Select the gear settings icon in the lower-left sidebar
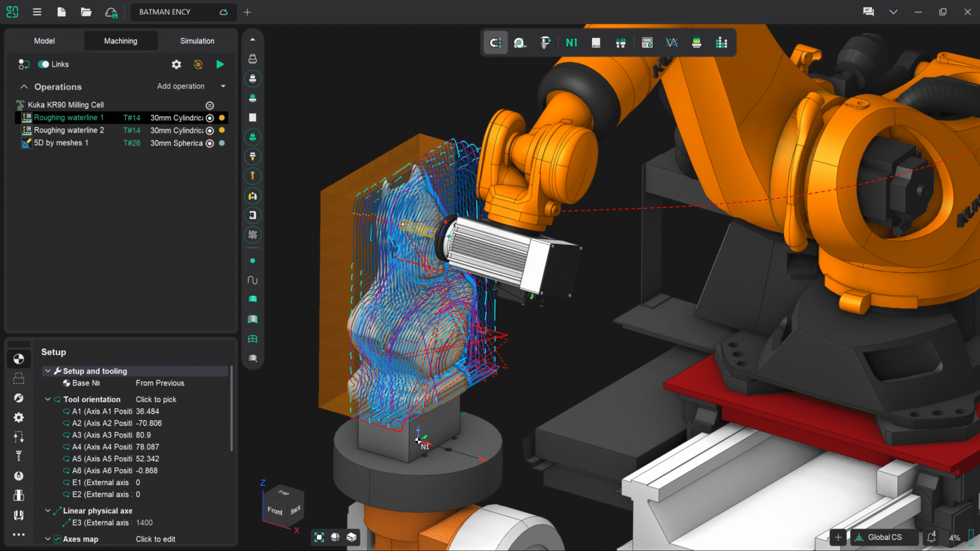This screenshot has width=980, height=551. pos(18,417)
